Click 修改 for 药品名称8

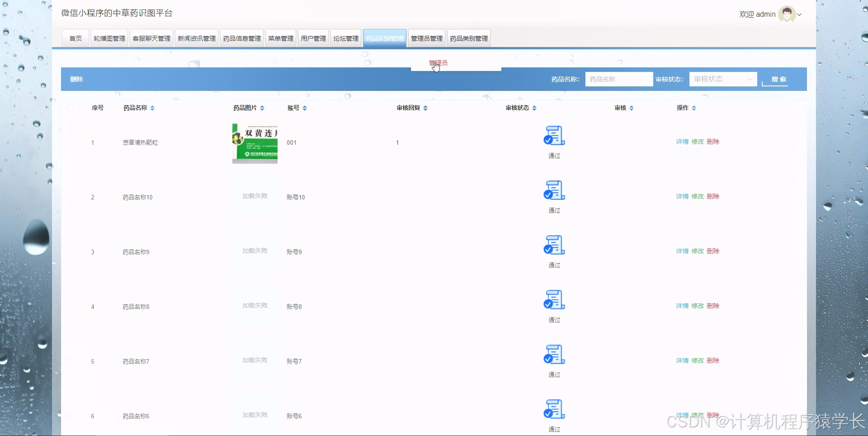pos(698,306)
